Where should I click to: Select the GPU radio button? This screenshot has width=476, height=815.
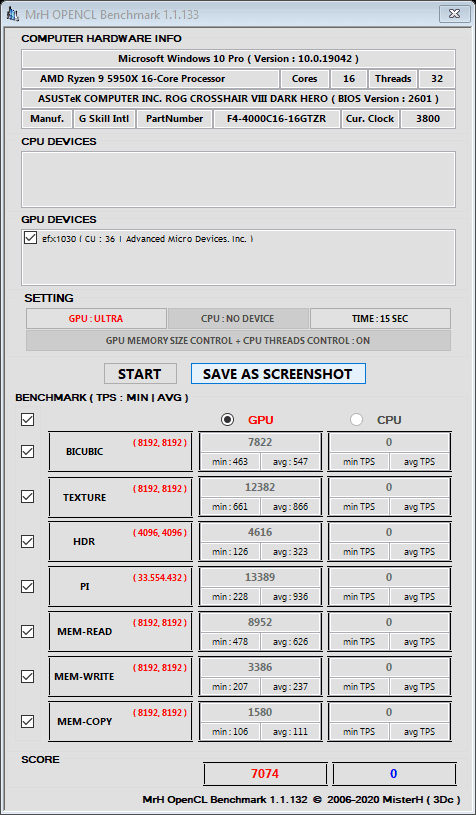[228, 419]
